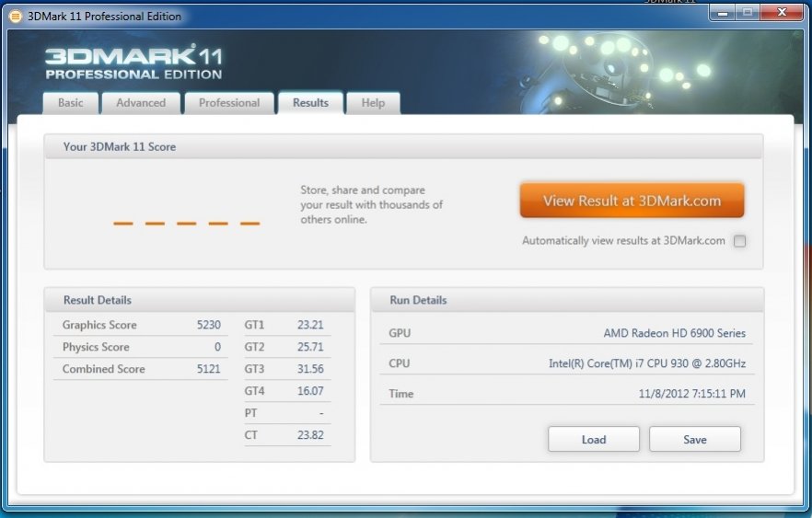Click the Time label in Run Details
Screen dimensions: 812x518
point(400,394)
